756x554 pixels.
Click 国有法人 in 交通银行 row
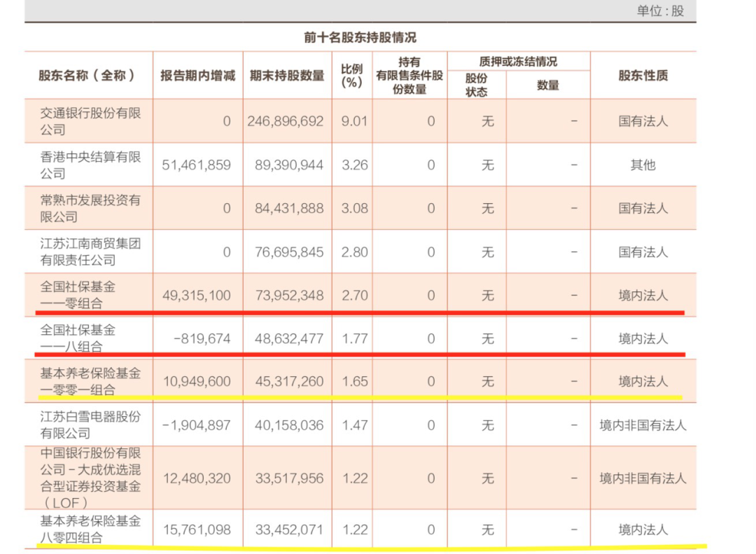coord(643,121)
